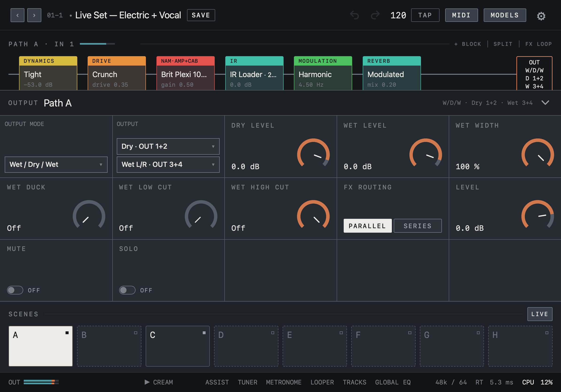Open the Dry · OUT 1+2 dropdown
This screenshot has height=392, width=561.
coord(168,146)
